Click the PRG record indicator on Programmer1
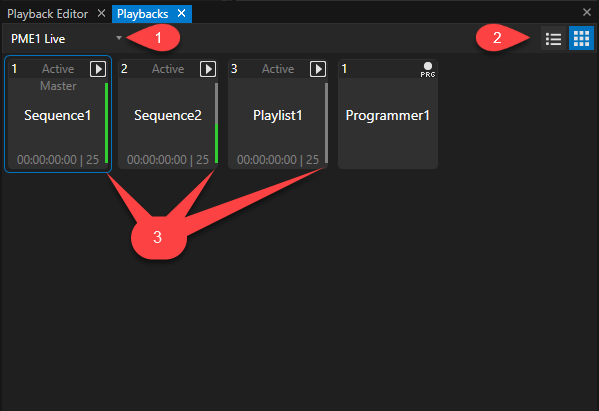This screenshot has height=411, width=599. point(428,70)
